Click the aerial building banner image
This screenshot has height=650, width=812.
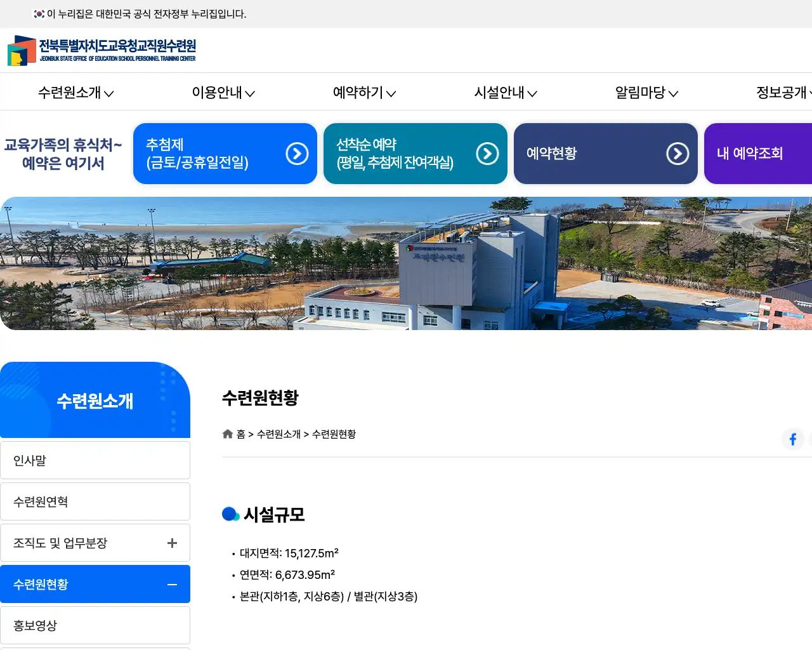click(406, 263)
